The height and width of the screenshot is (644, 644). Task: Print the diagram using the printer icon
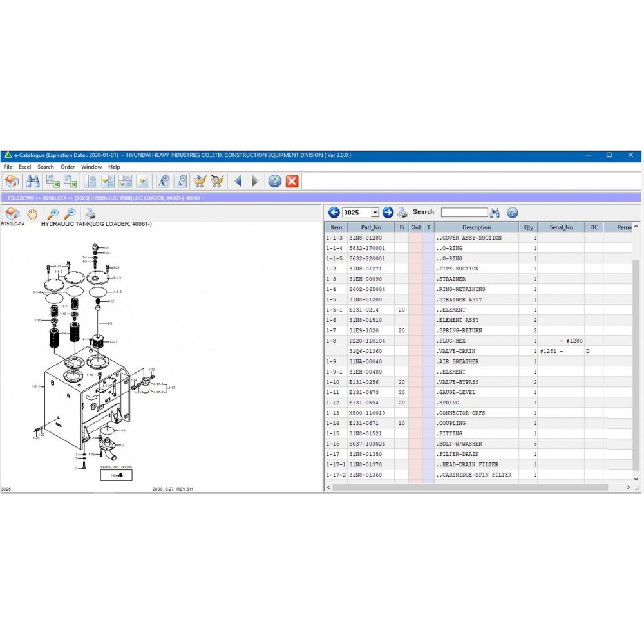91,213
